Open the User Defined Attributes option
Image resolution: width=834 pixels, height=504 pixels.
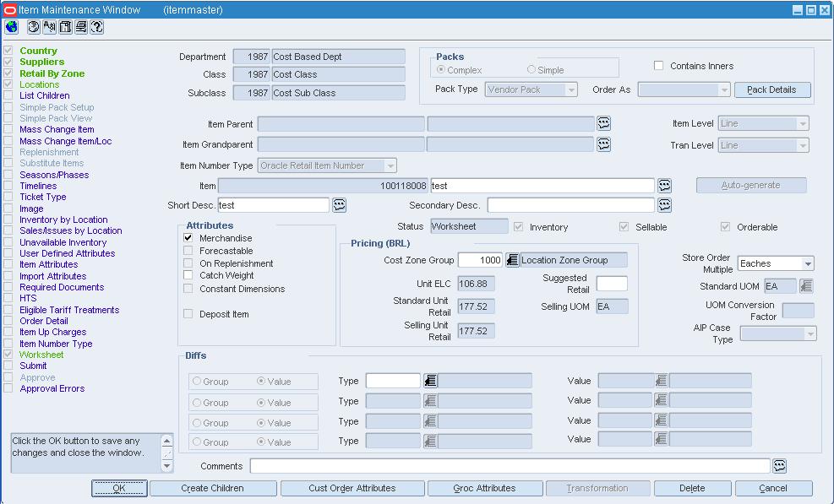tap(67, 253)
